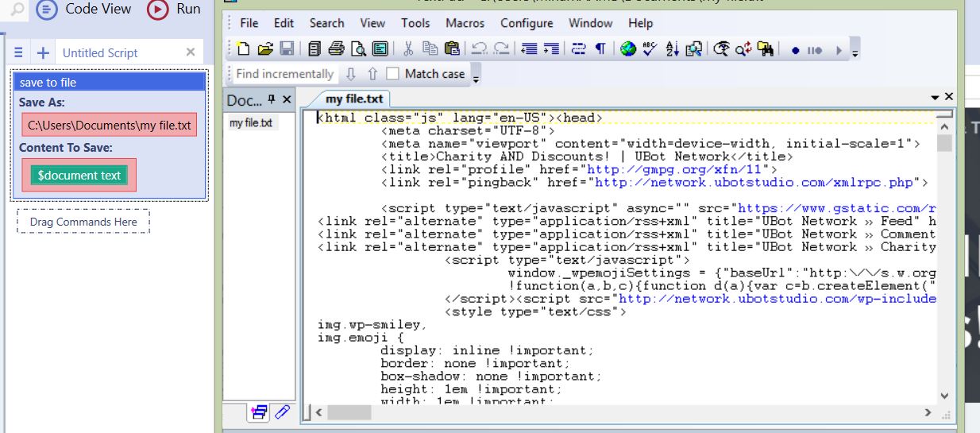Close the my file.txt document tab area
Viewport: 980px width, 433px height.
tap(949, 97)
